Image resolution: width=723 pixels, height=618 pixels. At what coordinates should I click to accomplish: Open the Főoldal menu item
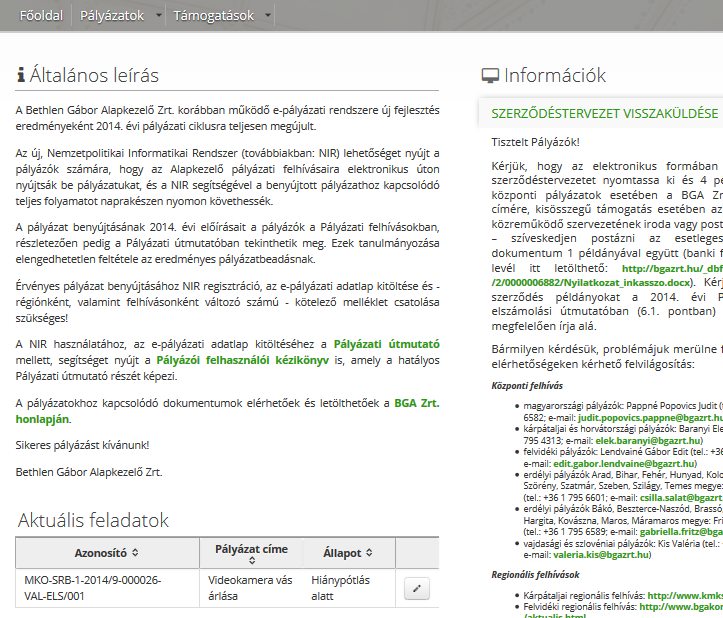pos(41,16)
